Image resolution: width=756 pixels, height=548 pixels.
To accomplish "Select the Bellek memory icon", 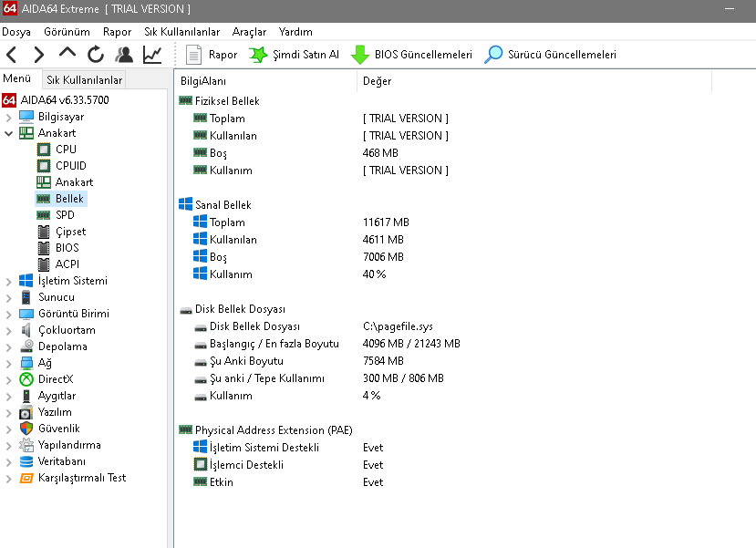I will 44,199.
